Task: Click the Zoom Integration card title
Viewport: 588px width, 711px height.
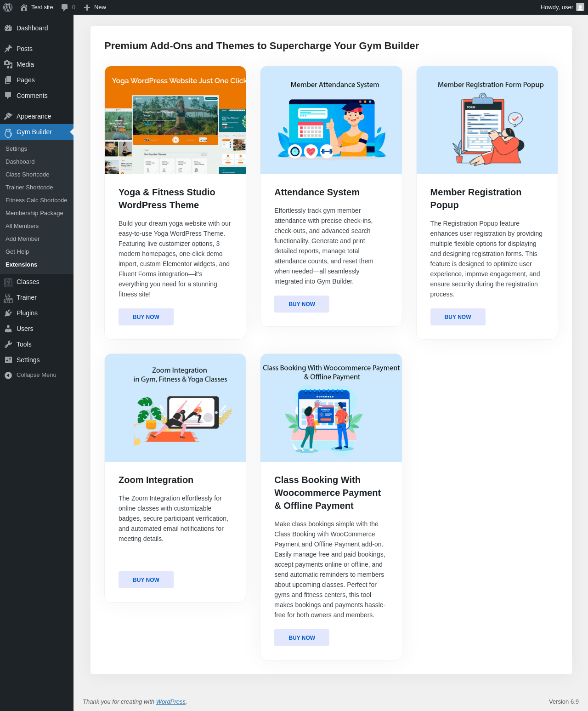Action: [x=156, y=480]
